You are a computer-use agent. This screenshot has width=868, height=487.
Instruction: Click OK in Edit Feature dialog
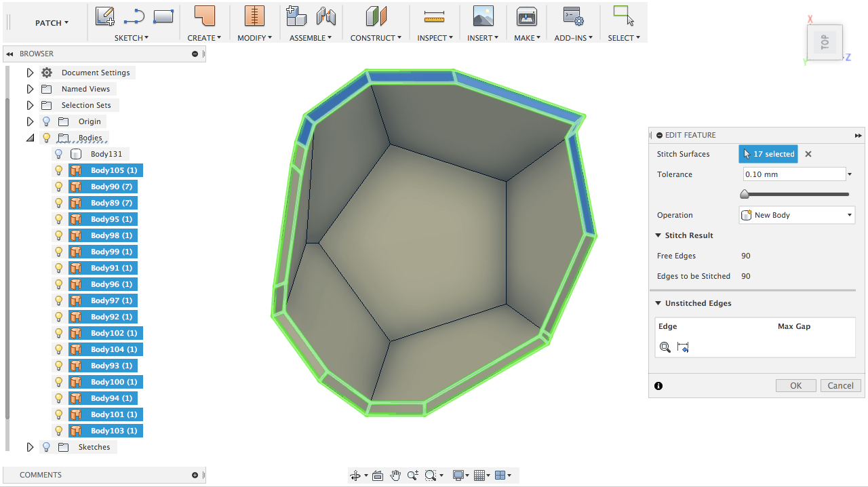tap(796, 385)
